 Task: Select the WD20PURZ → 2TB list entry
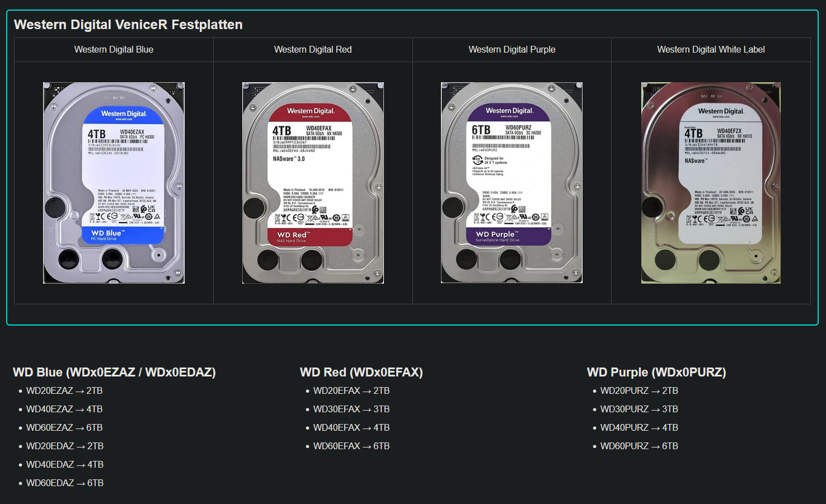click(639, 391)
